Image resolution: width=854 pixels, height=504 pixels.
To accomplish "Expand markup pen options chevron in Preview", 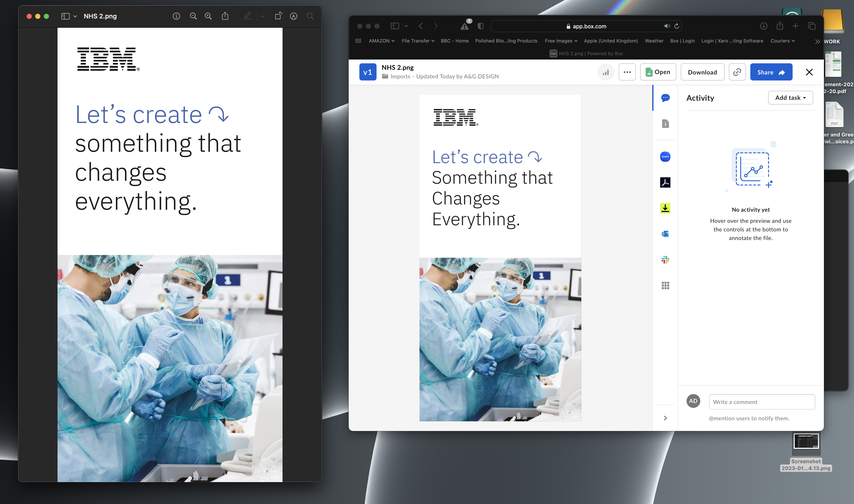I will click(262, 16).
